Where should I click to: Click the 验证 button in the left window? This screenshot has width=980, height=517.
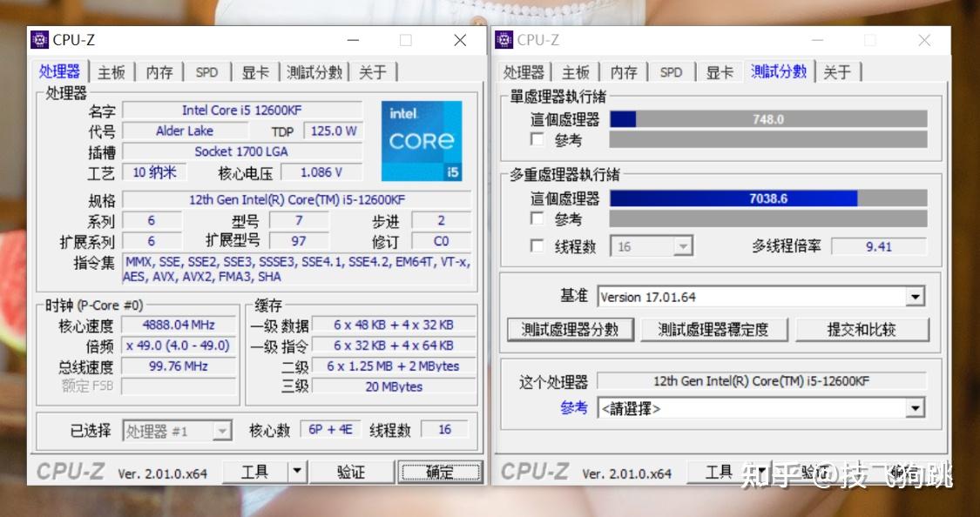[351, 472]
